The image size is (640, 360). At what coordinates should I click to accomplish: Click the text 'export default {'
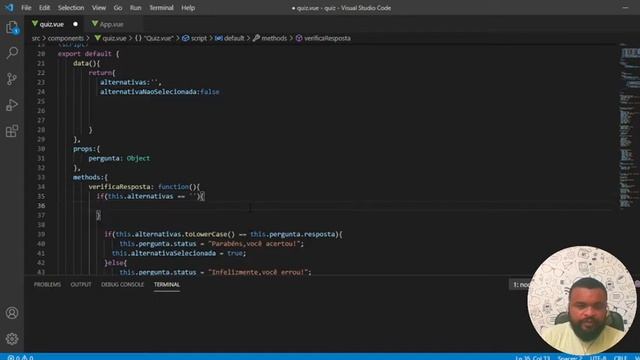89,54
